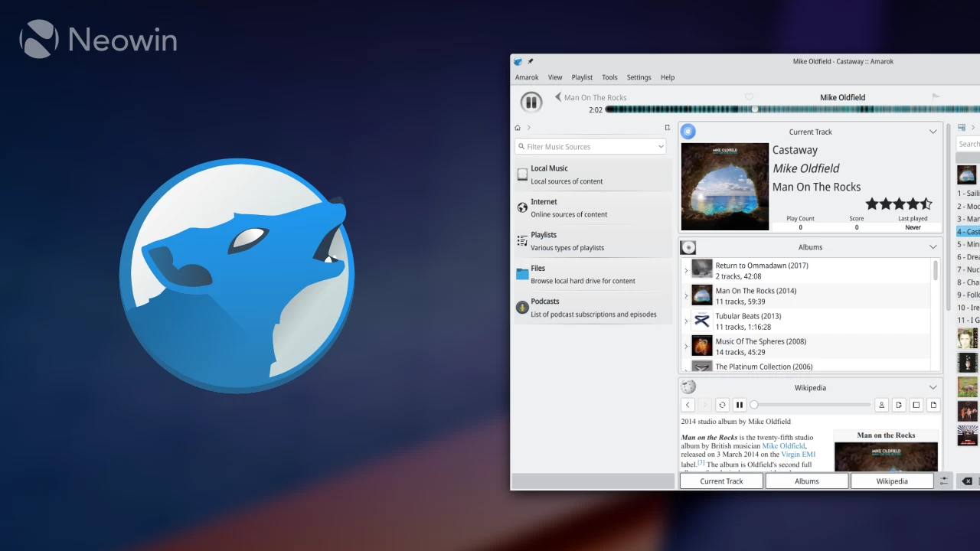Screen dimensions: 980x551
Task: Click the undock panel icon above Filter Music Sources
Action: (x=667, y=127)
